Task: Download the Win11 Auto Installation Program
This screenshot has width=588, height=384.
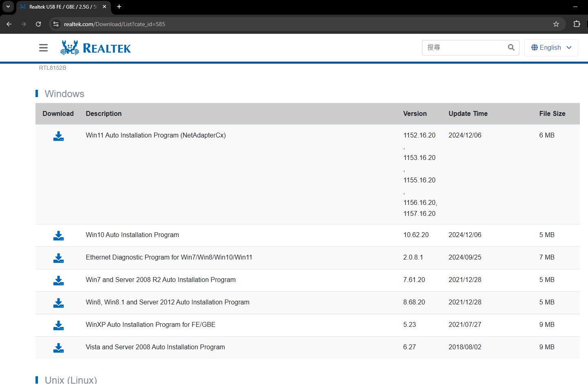Action: coord(58,136)
